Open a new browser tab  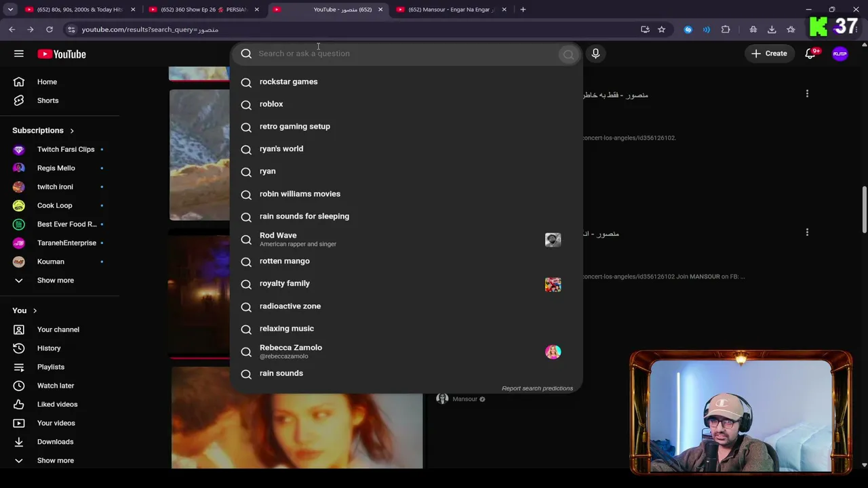click(523, 9)
